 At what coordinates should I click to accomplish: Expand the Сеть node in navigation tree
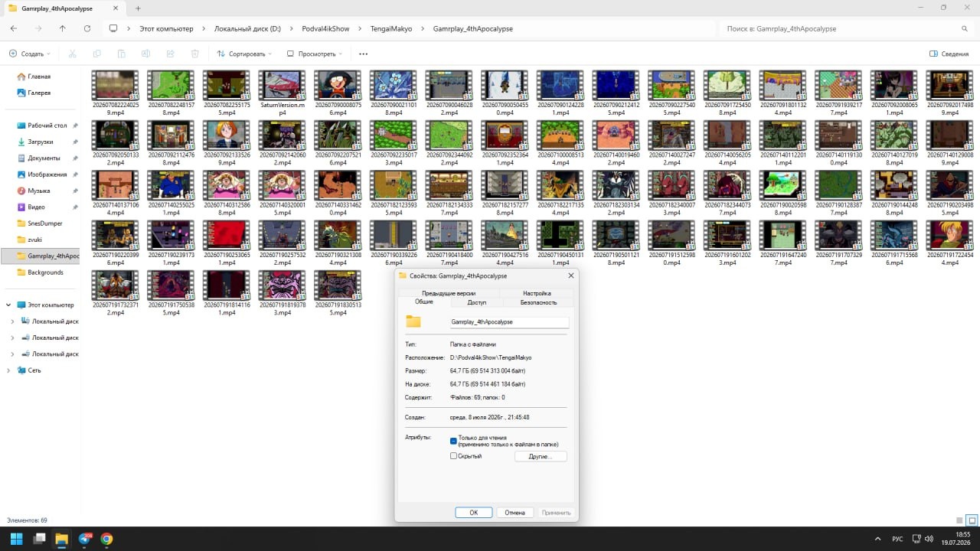click(x=8, y=370)
